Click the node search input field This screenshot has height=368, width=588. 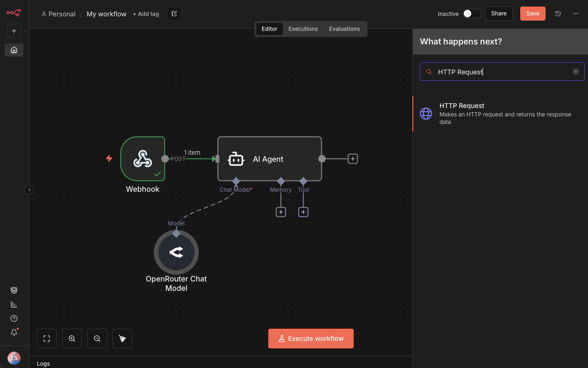pos(502,72)
